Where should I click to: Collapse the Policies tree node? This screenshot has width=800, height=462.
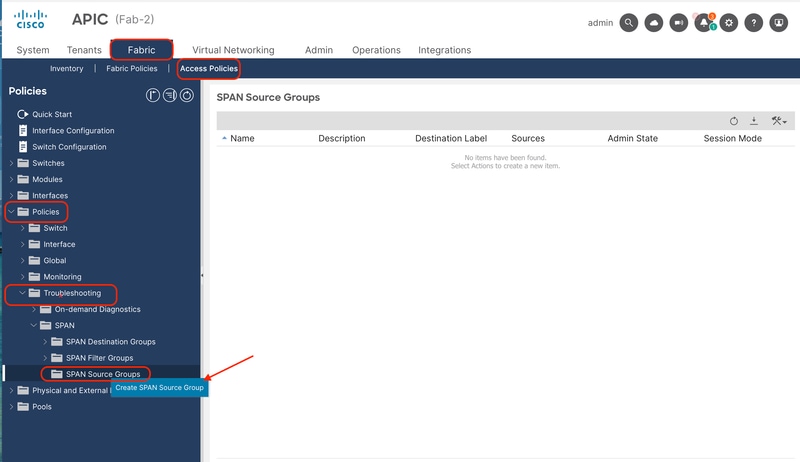tap(11, 212)
